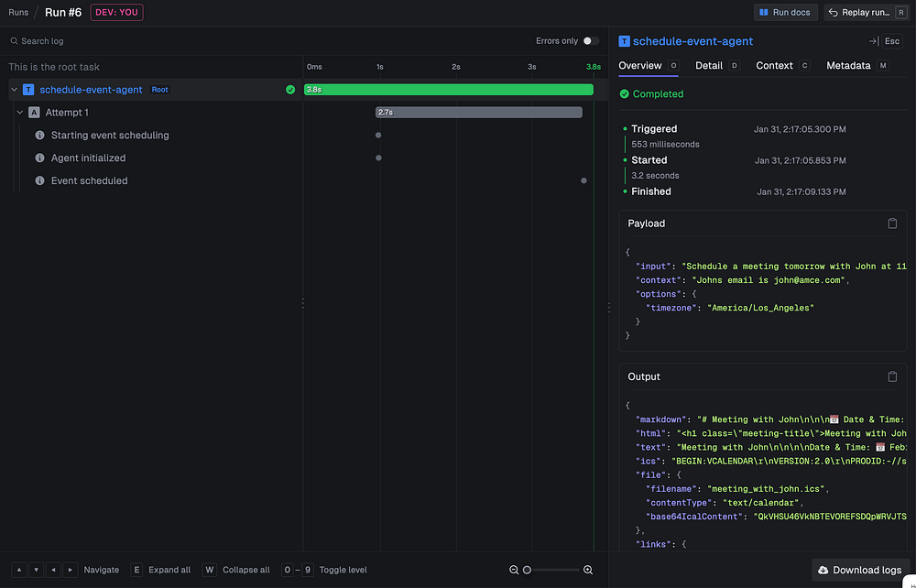Open Run docs
This screenshot has width=916, height=588.
785,13
